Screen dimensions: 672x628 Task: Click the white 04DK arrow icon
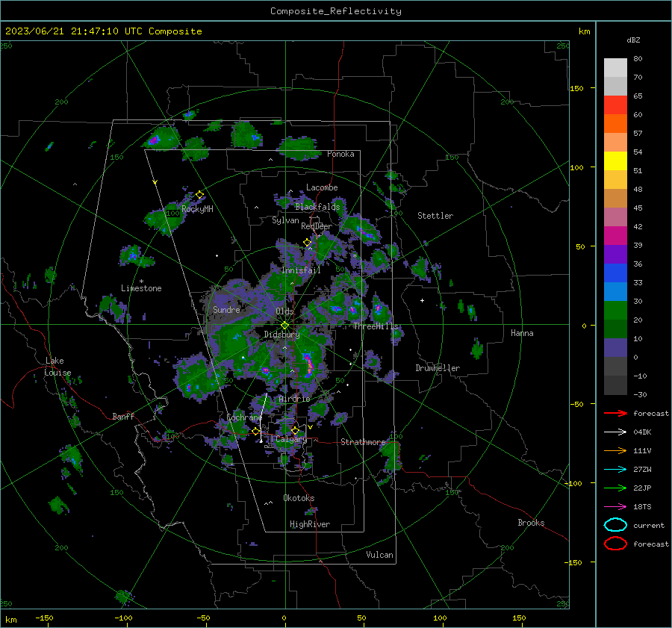tap(615, 432)
